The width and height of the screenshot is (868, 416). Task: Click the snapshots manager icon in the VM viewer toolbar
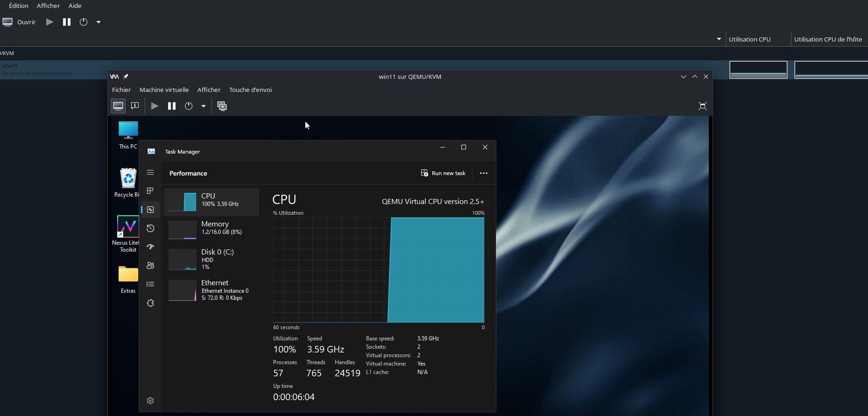pyautogui.click(x=222, y=106)
